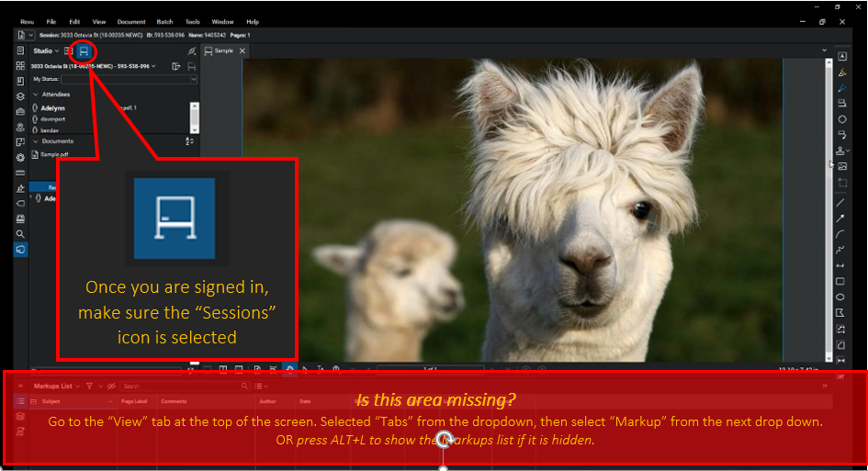This screenshot has height=471, width=868.
Task: Open the My Status combo box
Action: [129, 79]
